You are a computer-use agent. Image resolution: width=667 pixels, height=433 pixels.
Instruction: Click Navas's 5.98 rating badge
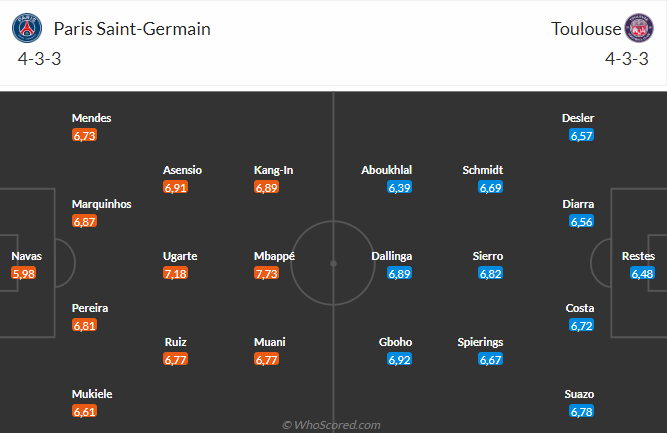click(24, 273)
